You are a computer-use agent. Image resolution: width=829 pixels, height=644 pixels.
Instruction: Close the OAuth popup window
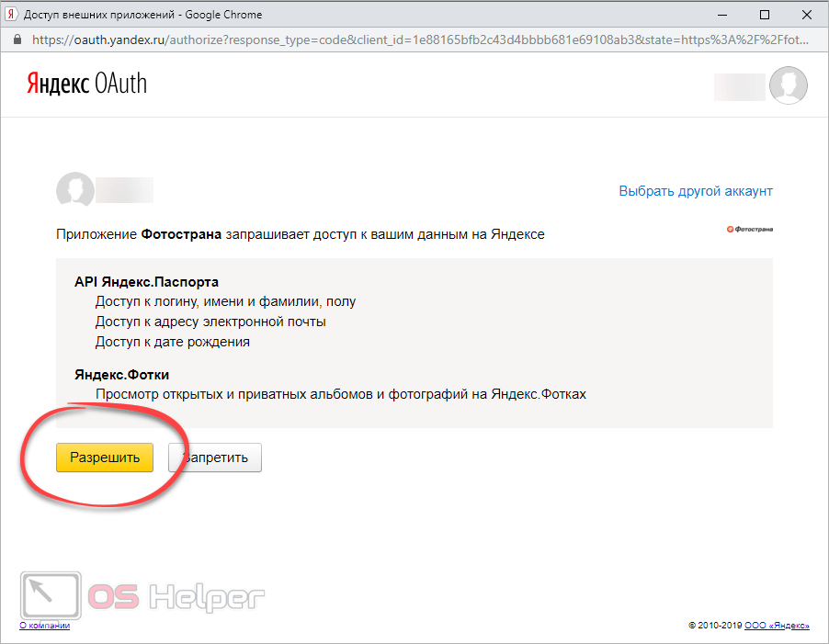tap(807, 15)
